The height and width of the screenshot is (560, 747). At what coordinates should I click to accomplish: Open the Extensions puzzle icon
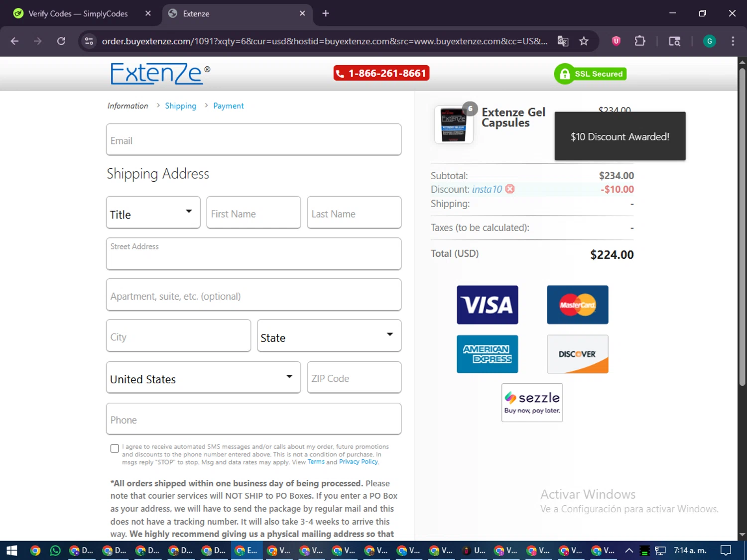click(640, 41)
